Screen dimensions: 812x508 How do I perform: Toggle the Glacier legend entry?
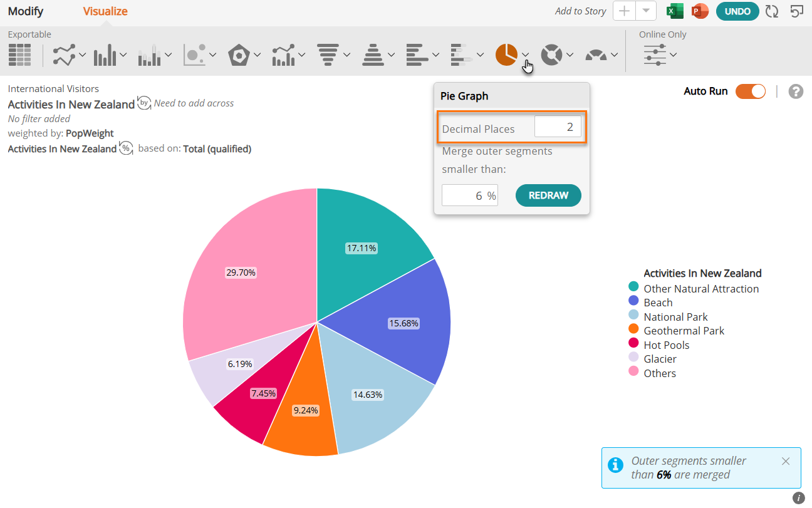pos(652,359)
